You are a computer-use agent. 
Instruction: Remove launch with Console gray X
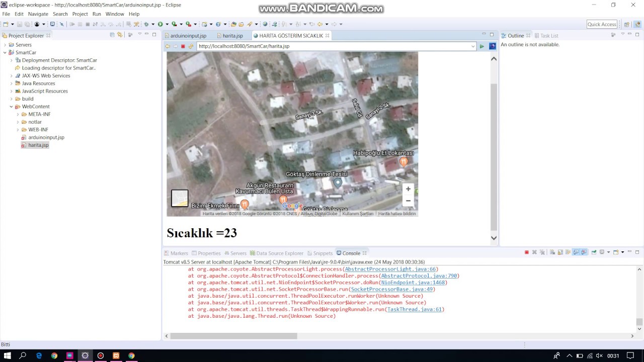tap(534, 252)
